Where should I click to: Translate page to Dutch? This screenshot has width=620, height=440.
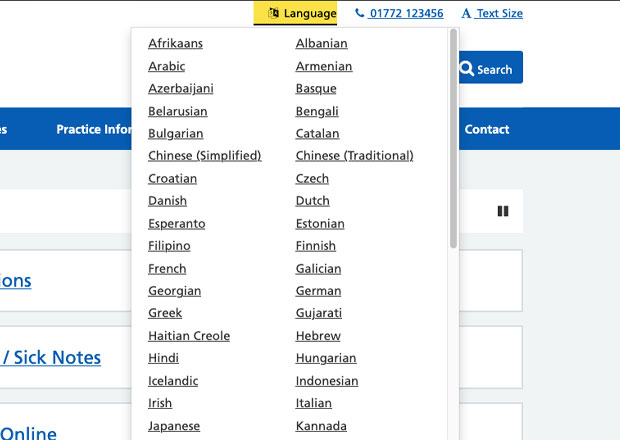(x=312, y=201)
